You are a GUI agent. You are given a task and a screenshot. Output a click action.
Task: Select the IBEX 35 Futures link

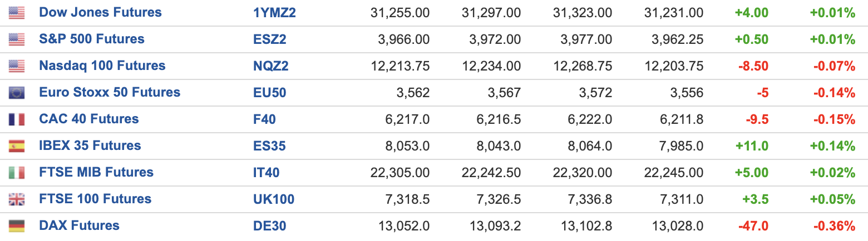click(x=90, y=145)
